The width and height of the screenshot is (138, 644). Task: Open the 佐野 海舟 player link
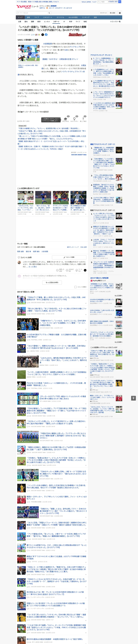point(36,251)
